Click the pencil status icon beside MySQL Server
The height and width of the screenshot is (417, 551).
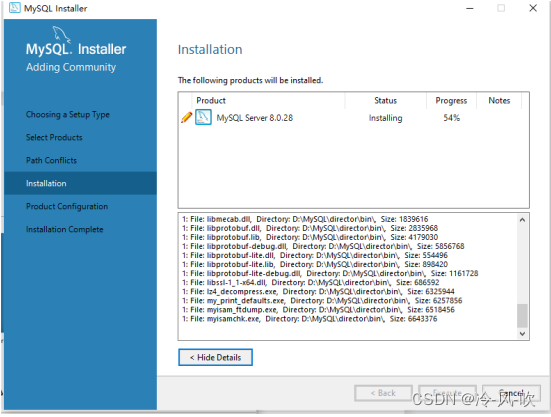(186, 117)
